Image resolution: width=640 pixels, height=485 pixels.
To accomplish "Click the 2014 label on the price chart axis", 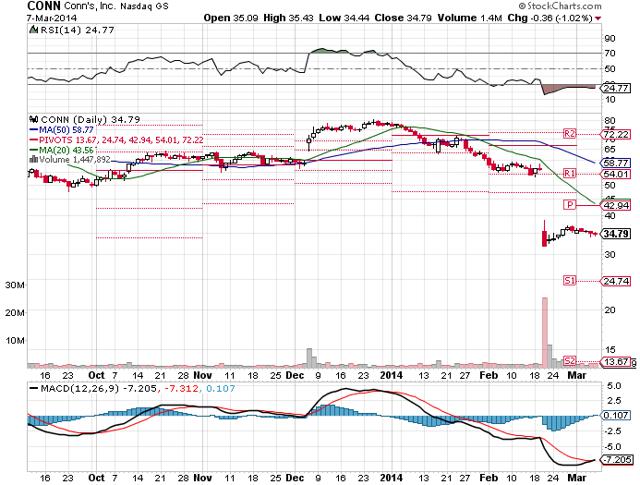I will click(x=392, y=375).
